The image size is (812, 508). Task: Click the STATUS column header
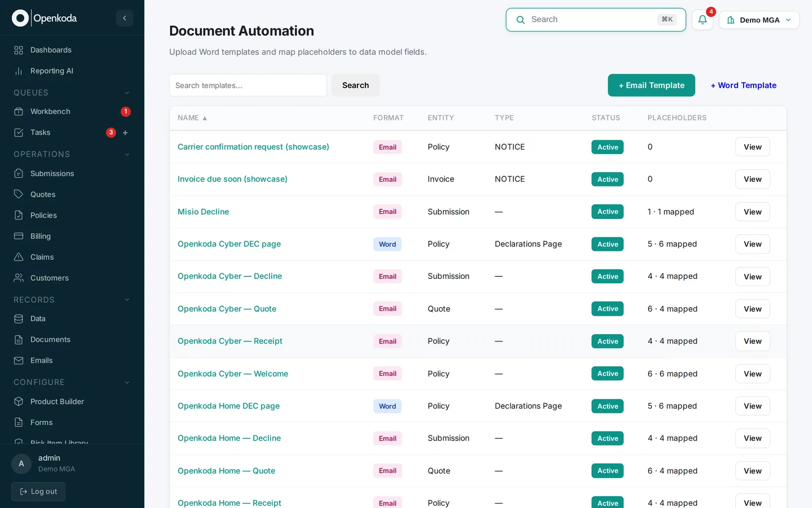click(605, 118)
